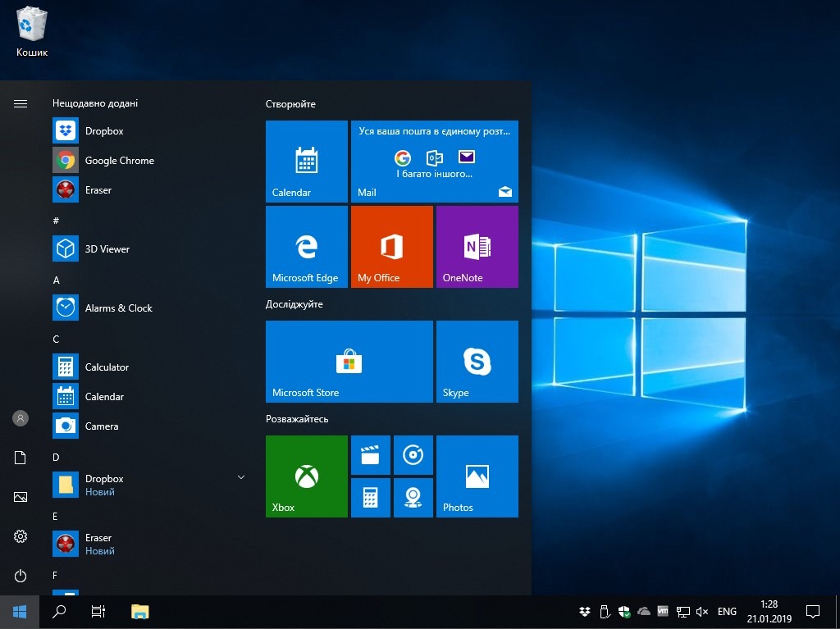Click the letter E group header
This screenshot has width=840, height=629.
[56, 516]
